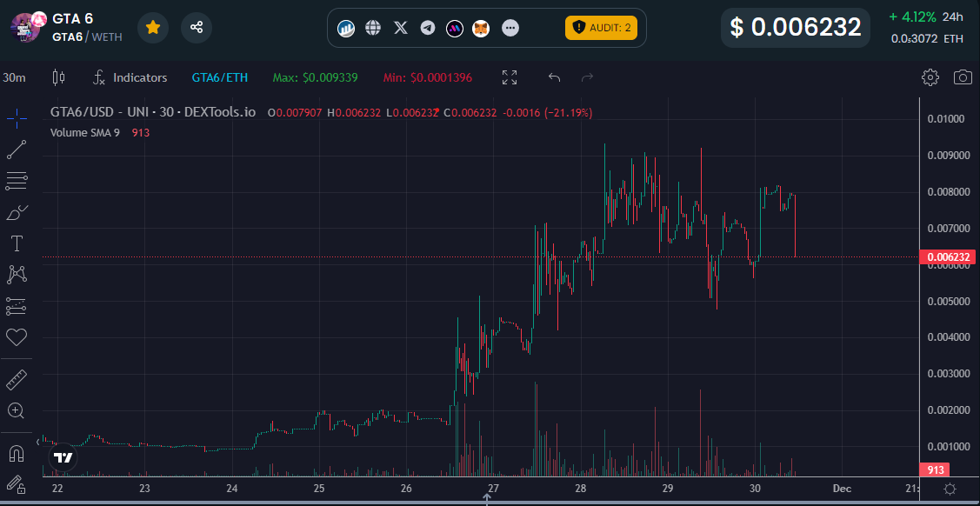Click the Volume SMA 9 indicator label
Viewport: 980px width, 506px height.
point(84,132)
